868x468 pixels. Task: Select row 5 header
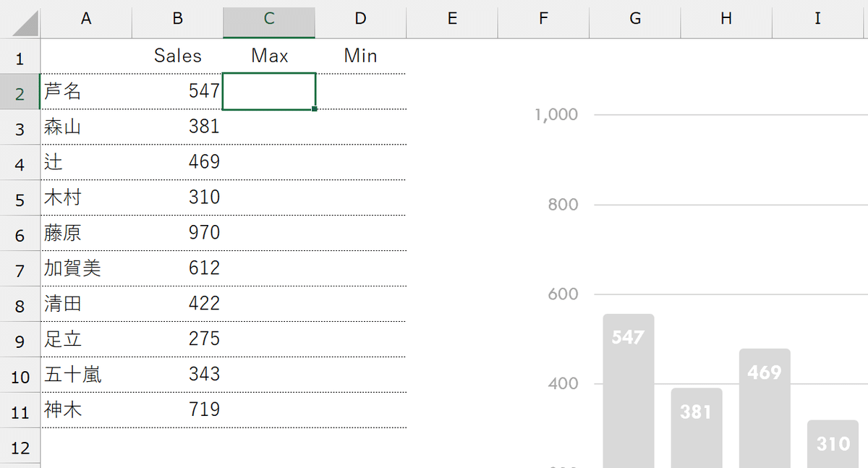20,198
